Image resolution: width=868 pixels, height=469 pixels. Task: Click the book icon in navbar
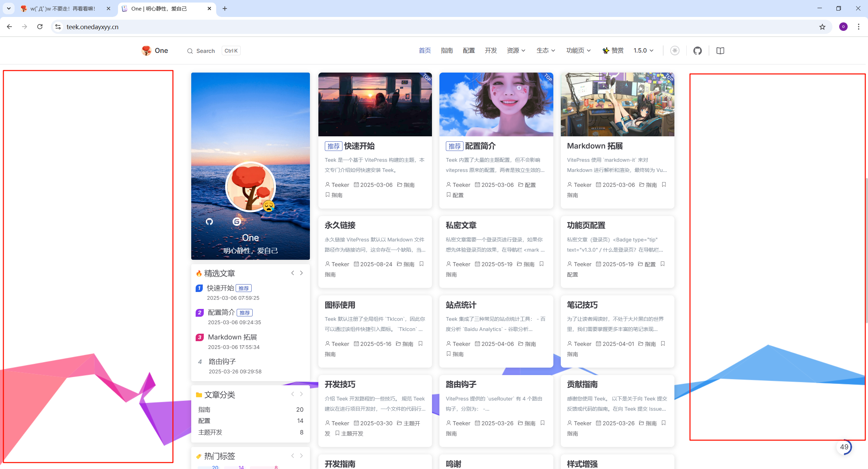coord(720,51)
